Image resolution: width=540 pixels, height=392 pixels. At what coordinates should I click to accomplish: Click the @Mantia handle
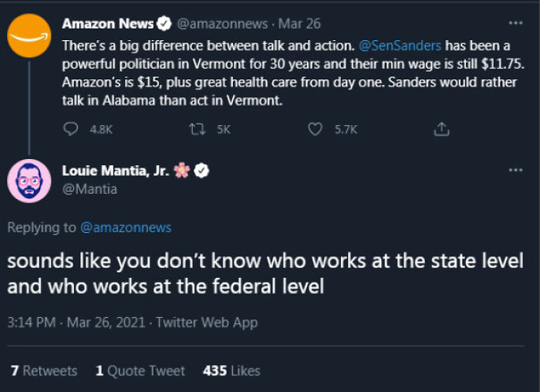(x=89, y=189)
